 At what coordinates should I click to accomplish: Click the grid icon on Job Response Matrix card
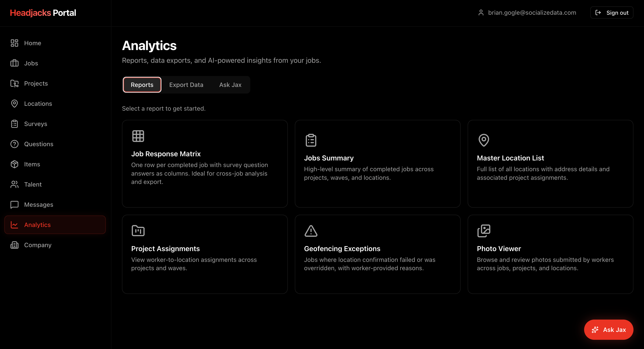coord(138,136)
